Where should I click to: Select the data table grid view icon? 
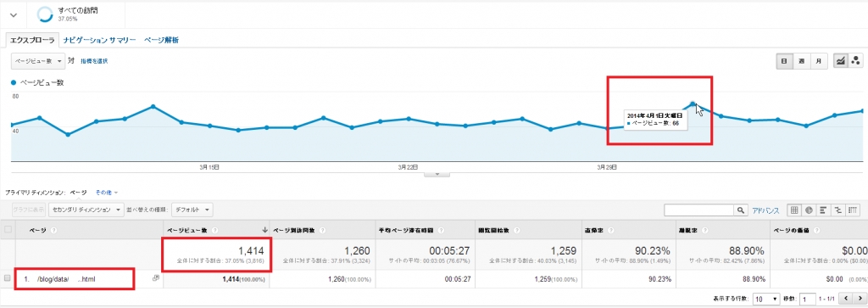click(x=794, y=210)
